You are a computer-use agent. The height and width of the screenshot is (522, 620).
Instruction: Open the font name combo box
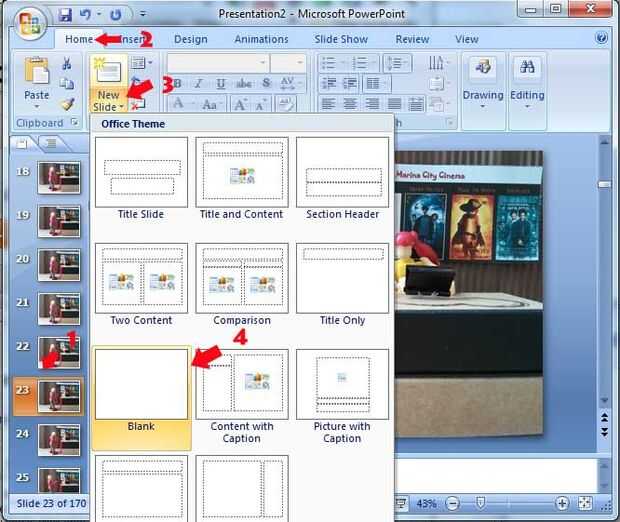(218, 62)
